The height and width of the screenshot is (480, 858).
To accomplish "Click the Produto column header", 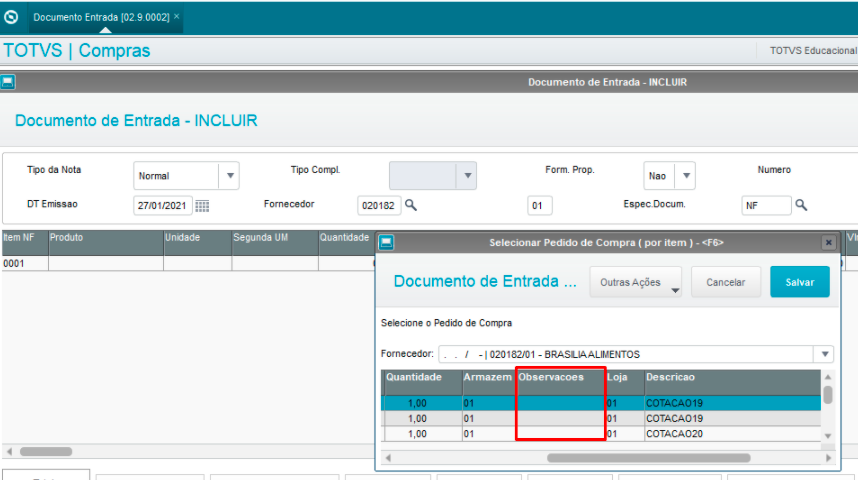I will [x=106, y=243].
